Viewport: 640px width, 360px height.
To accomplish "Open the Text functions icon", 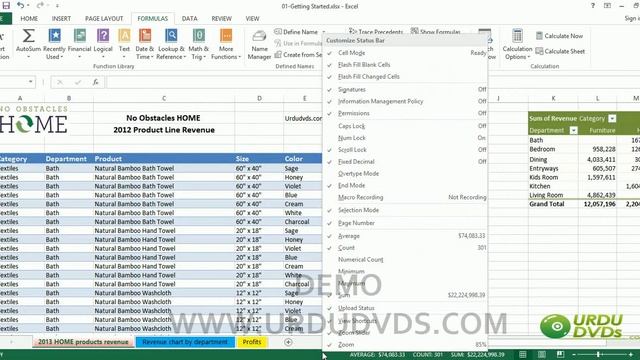I will (124, 36).
